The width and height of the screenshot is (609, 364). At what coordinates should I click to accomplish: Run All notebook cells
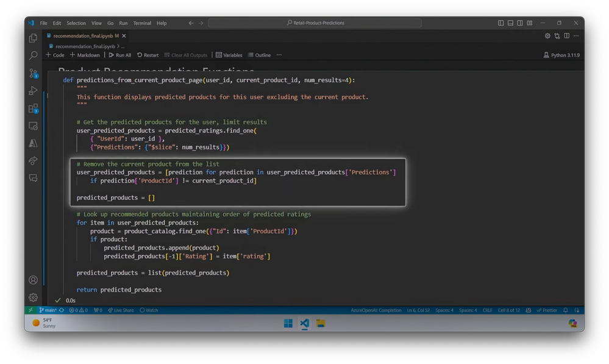point(119,55)
